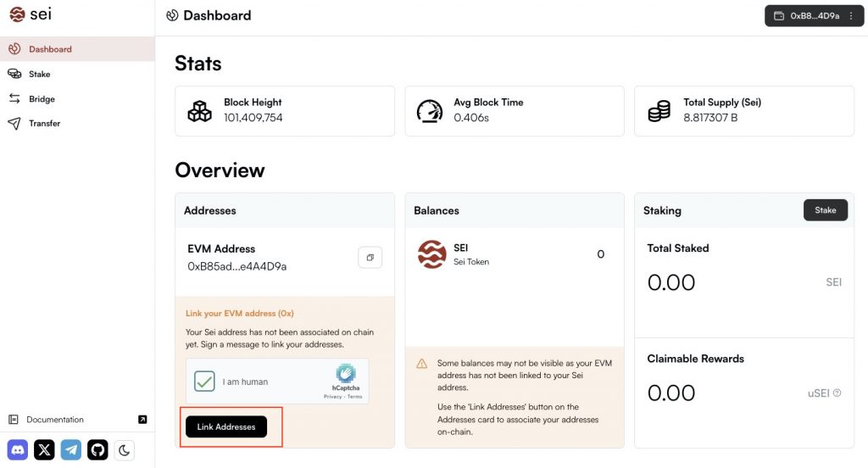Open the Telegram channel icon
This screenshot has width=868, height=468.
pos(71,450)
